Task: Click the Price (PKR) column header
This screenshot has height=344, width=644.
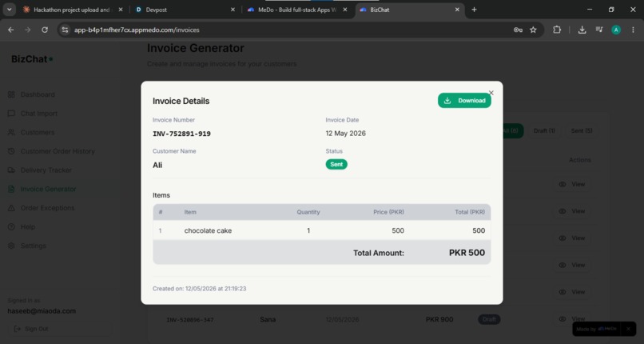Action: point(388,212)
